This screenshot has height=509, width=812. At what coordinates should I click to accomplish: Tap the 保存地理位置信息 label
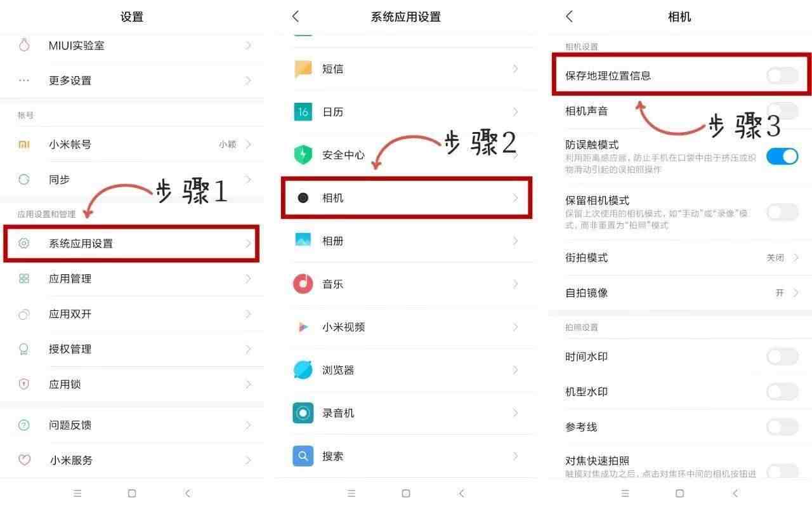(608, 76)
